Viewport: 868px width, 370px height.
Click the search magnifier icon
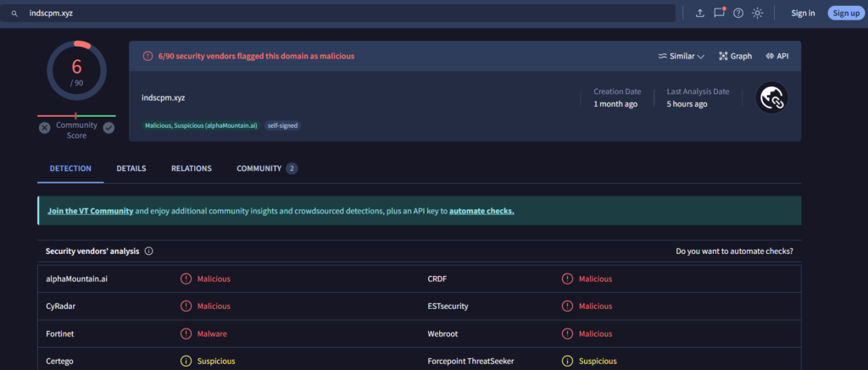tap(14, 14)
